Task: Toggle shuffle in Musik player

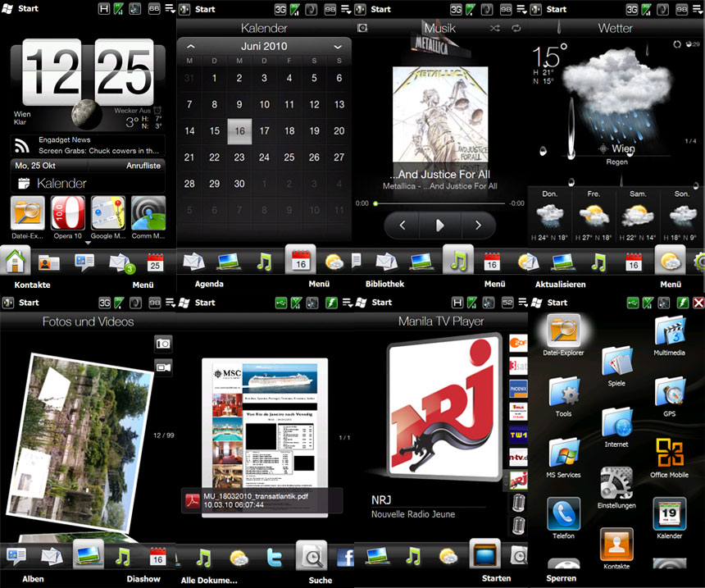Action: 495,29
